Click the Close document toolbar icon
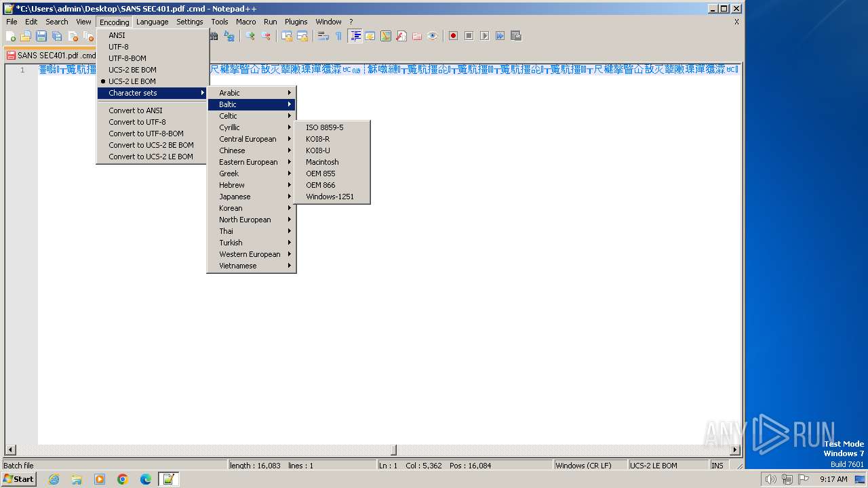 (x=73, y=36)
